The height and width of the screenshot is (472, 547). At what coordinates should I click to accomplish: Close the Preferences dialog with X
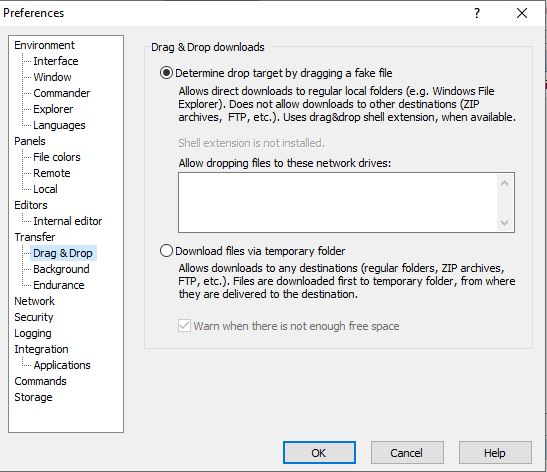point(522,13)
